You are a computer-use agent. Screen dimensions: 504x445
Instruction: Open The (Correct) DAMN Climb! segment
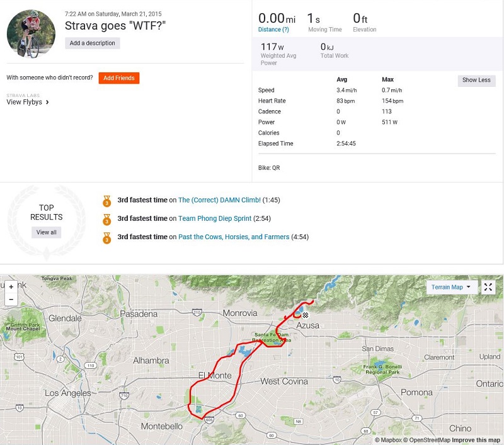[x=219, y=200]
